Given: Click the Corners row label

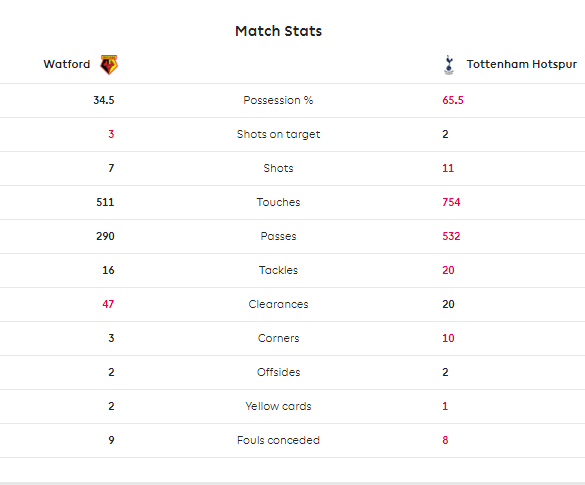Looking at the screenshot, I should coord(278,338).
